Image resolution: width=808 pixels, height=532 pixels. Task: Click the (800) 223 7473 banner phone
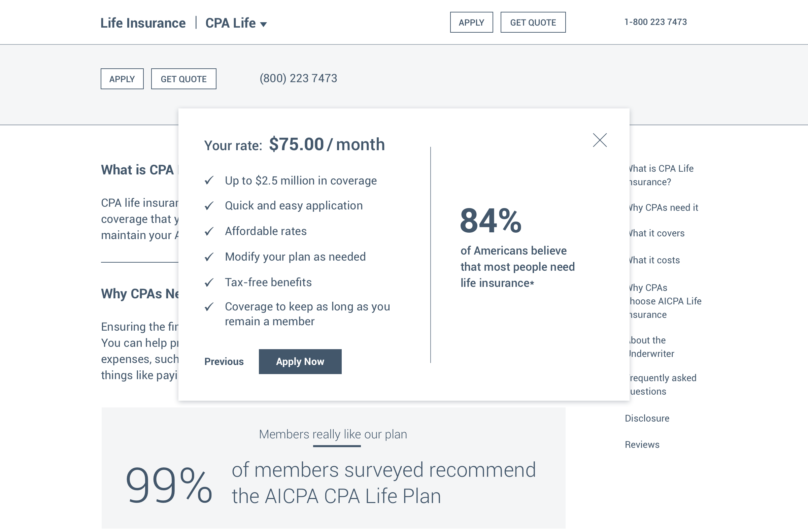[298, 78]
